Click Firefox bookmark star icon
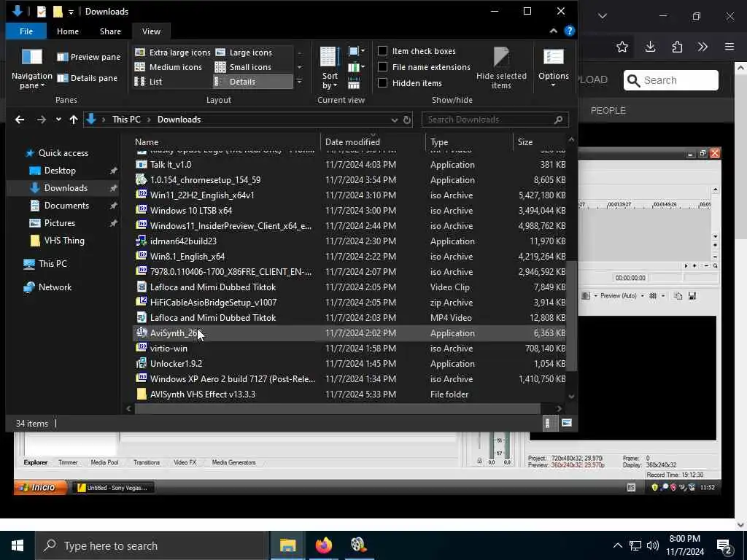Image resolution: width=747 pixels, height=560 pixels. point(622,47)
